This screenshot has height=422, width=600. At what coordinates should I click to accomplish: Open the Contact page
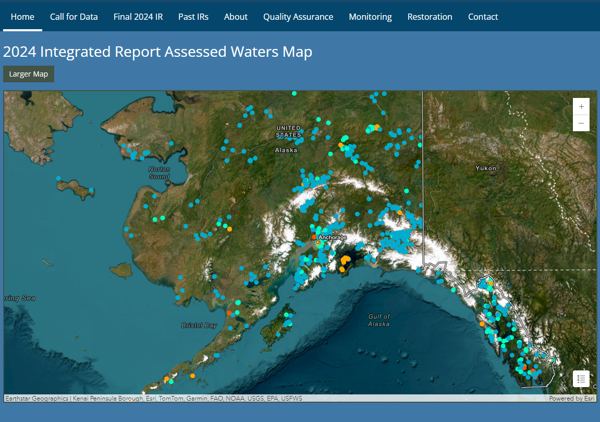tap(483, 17)
